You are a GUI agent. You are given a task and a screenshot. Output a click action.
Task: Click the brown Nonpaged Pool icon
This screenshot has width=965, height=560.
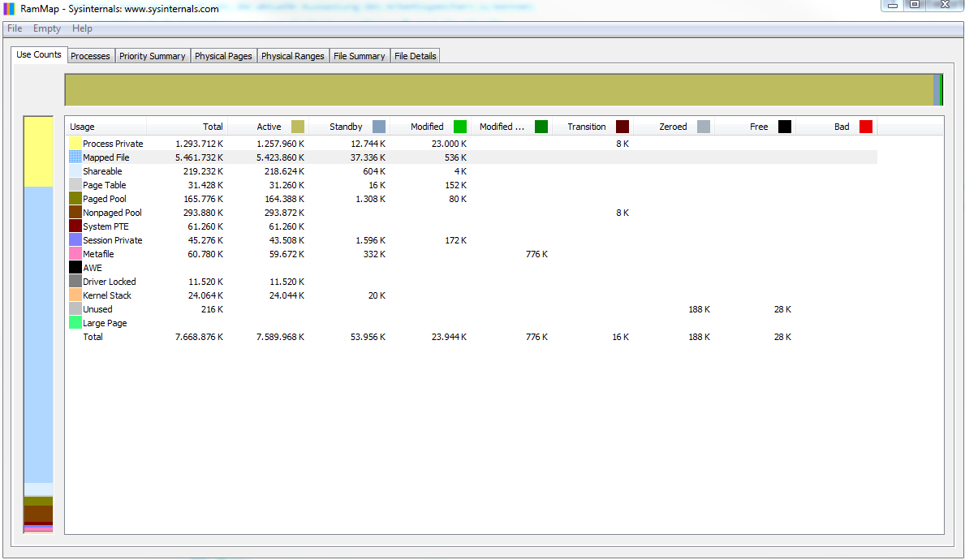point(75,213)
